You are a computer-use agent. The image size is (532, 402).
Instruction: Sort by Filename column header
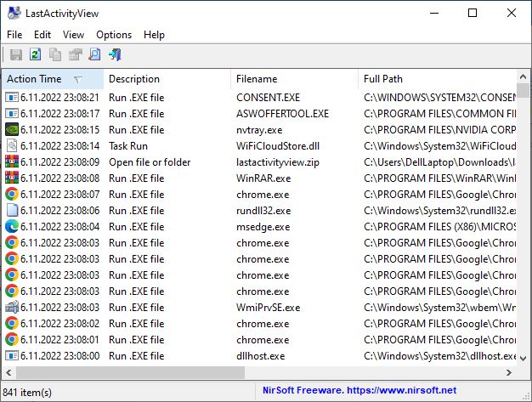pos(294,79)
